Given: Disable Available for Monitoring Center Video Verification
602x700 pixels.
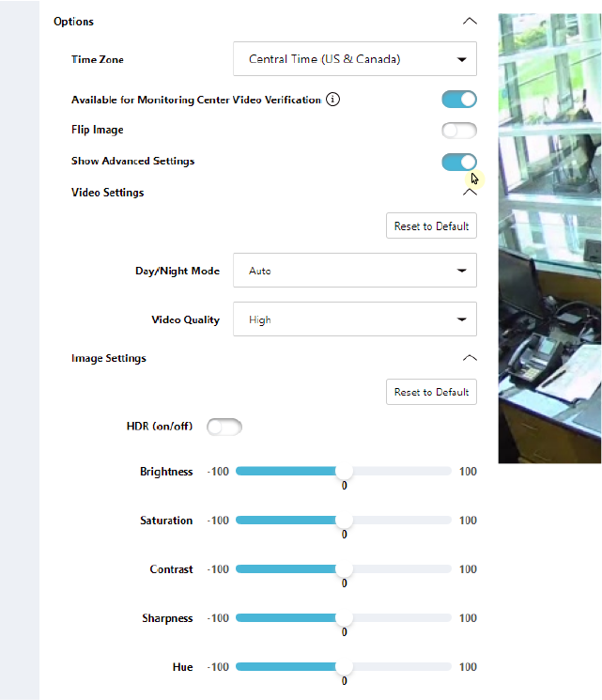Looking at the screenshot, I should (459, 99).
